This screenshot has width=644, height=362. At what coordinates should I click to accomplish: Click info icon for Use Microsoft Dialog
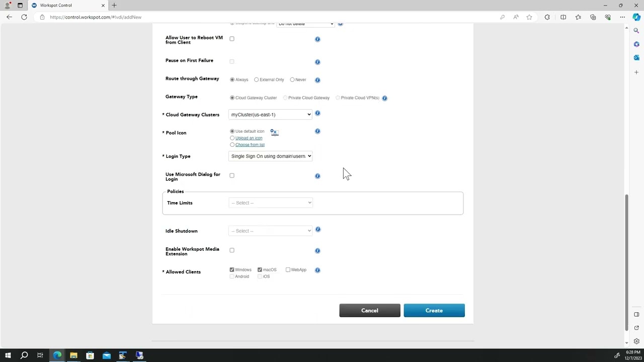317,176
